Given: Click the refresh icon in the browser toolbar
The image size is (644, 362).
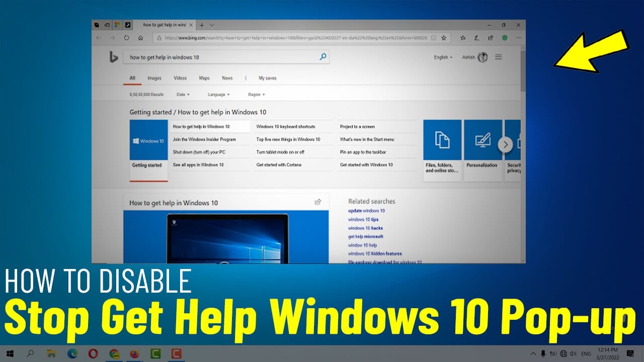Looking at the screenshot, I should click(x=126, y=37).
